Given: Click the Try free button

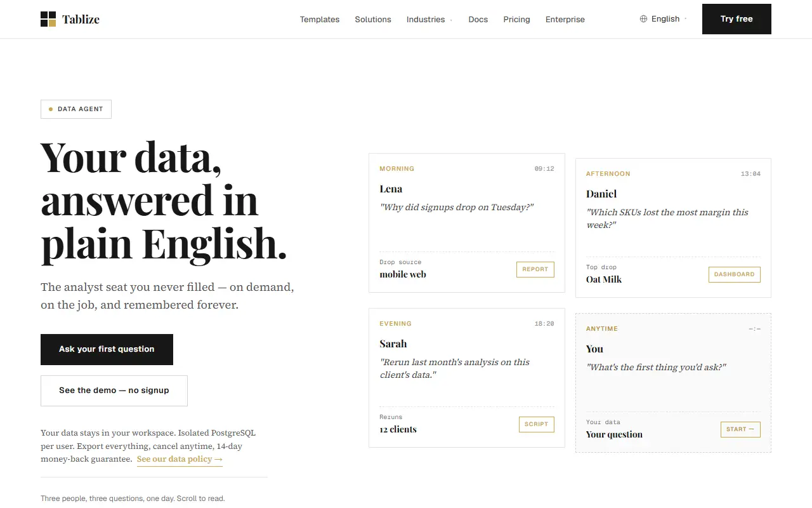Looking at the screenshot, I should pyautogui.click(x=737, y=19).
